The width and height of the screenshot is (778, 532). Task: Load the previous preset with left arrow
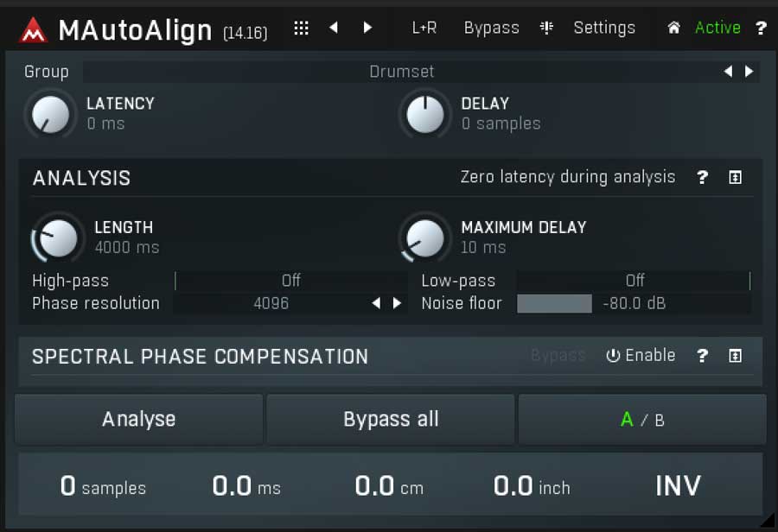tap(334, 28)
